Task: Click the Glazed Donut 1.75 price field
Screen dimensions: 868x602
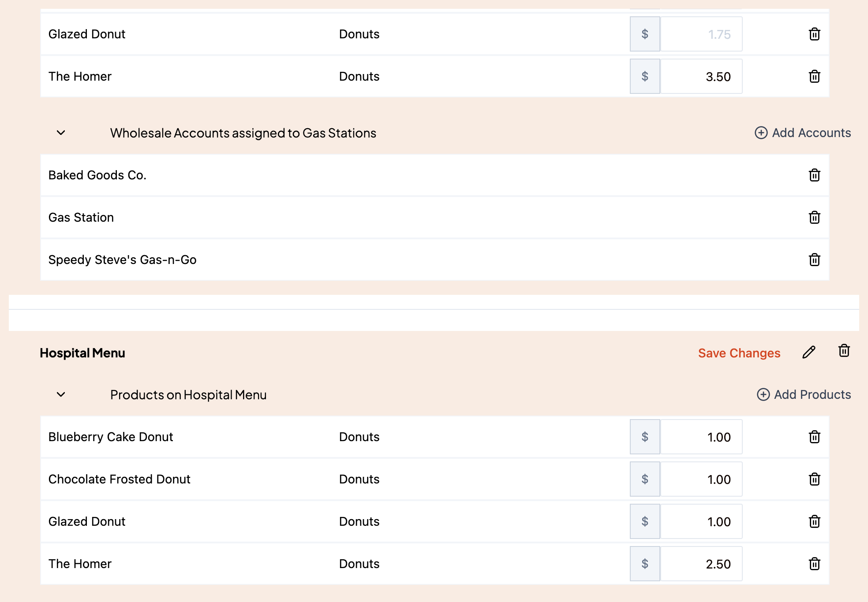Action: pos(701,34)
